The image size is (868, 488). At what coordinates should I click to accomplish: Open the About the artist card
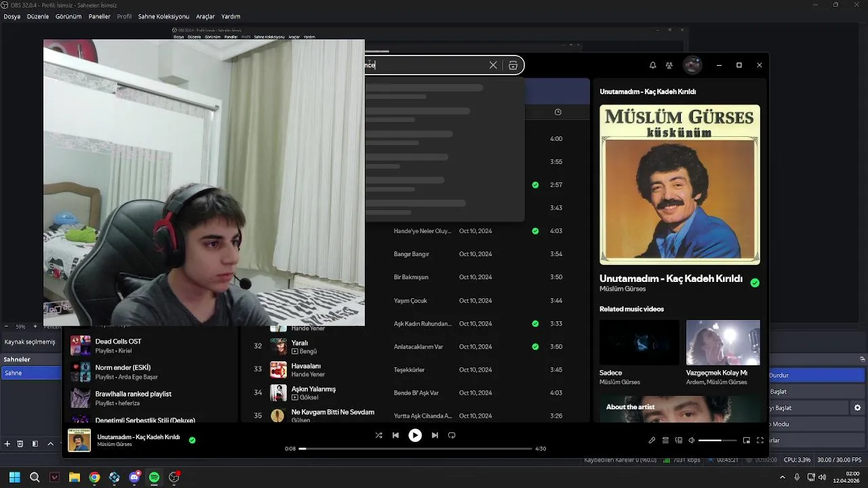[679, 409]
